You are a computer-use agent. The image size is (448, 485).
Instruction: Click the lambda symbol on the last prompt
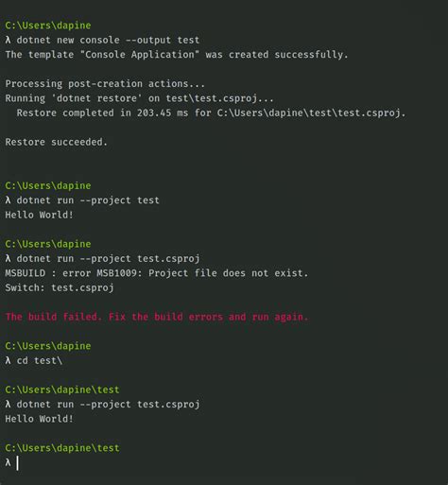(x=8, y=462)
